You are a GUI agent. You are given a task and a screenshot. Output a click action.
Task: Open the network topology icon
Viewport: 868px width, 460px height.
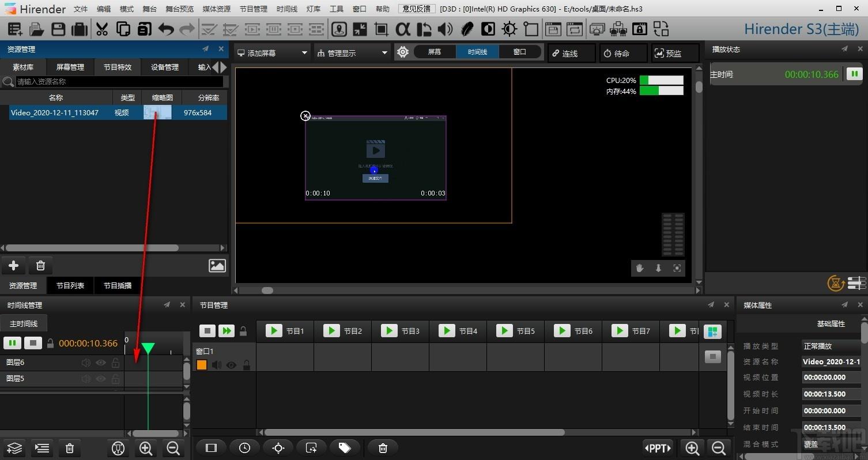point(618,29)
